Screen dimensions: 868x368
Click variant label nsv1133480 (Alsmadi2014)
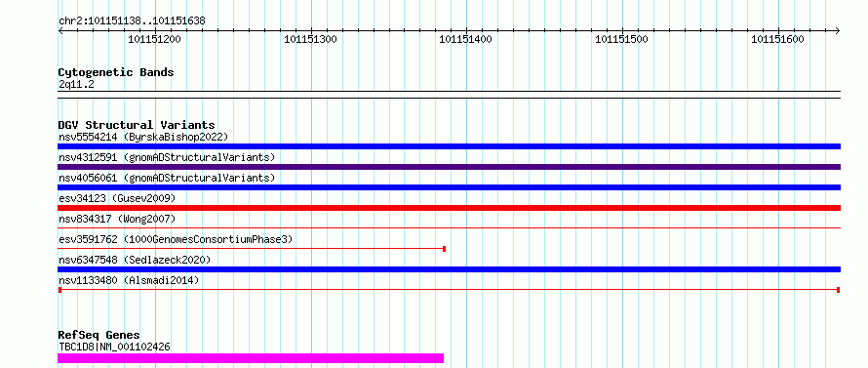(129, 280)
